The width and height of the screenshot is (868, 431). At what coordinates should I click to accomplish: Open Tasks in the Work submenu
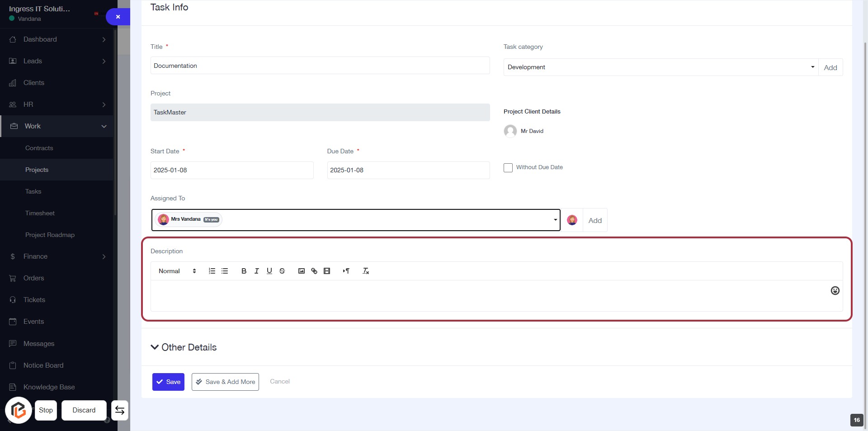[x=33, y=191]
